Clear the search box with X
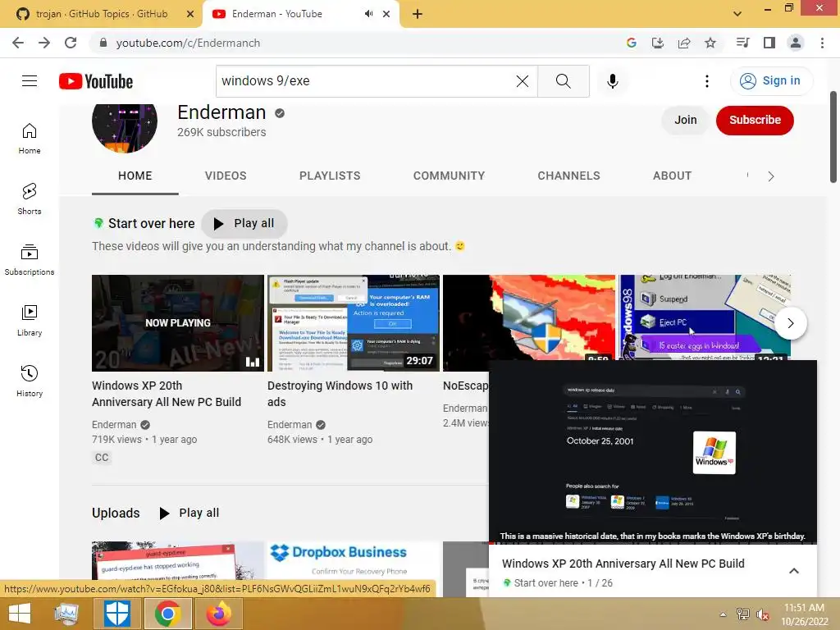 523,81
